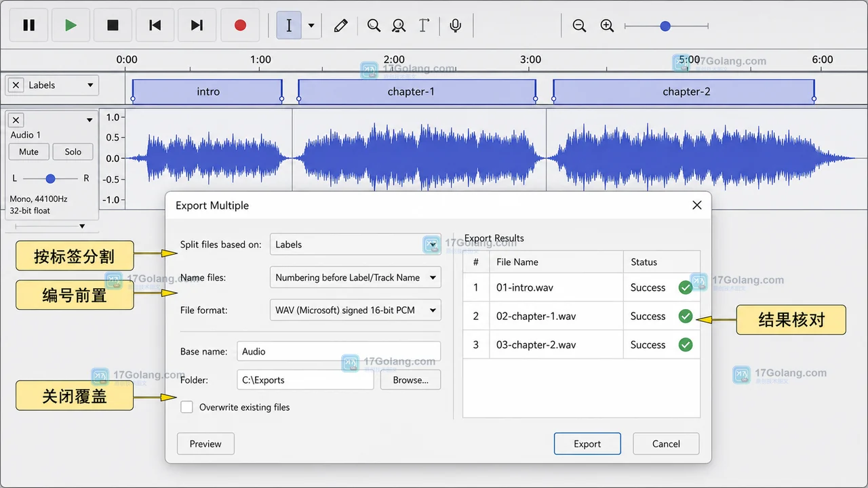The width and height of the screenshot is (868, 488).
Task: Click the # column header
Action: (x=476, y=262)
